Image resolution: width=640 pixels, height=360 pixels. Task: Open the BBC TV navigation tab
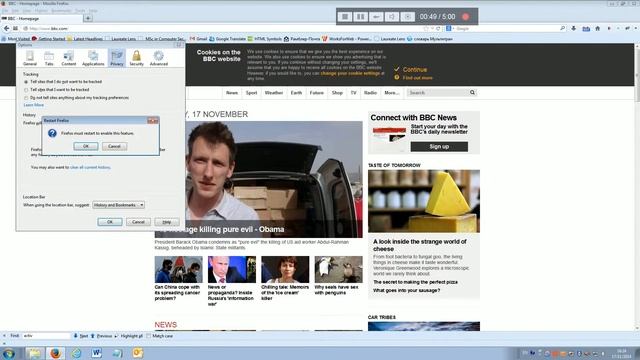(x=353, y=93)
